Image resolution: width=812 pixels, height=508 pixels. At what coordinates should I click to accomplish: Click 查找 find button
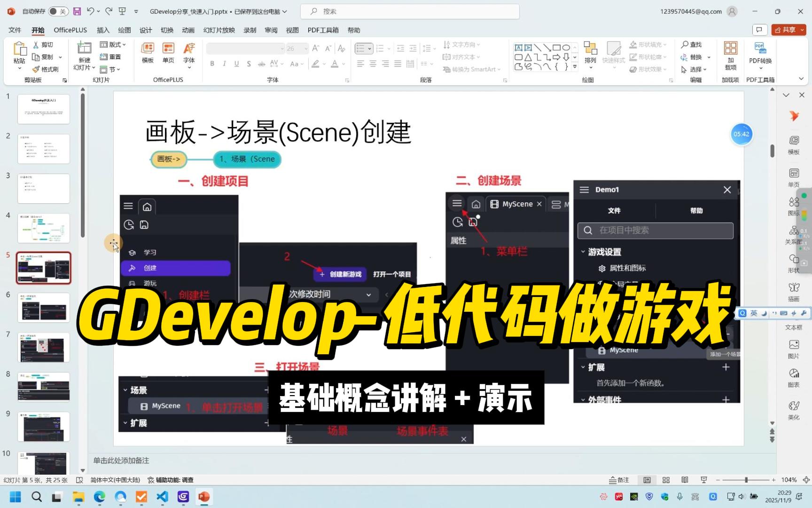click(691, 45)
